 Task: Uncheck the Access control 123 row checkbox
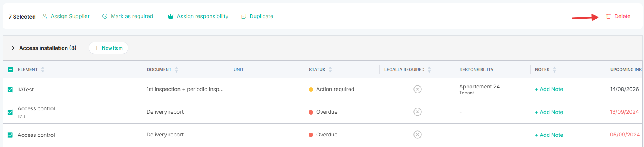(x=10, y=112)
